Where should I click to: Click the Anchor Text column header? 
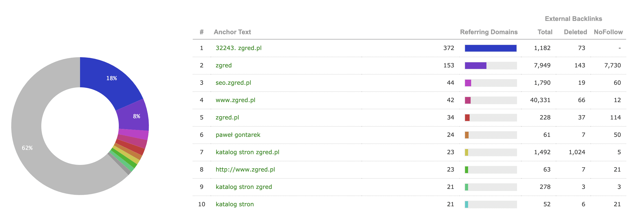click(232, 32)
